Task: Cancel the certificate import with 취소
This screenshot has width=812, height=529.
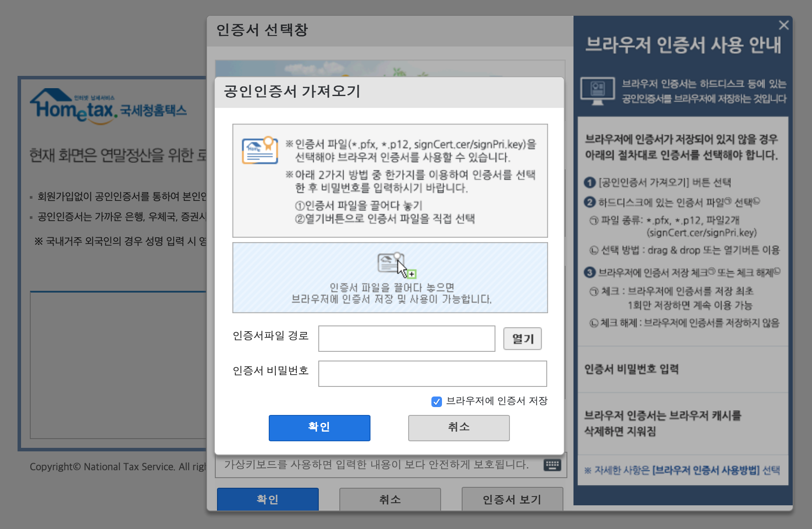Action: point(459,428)
